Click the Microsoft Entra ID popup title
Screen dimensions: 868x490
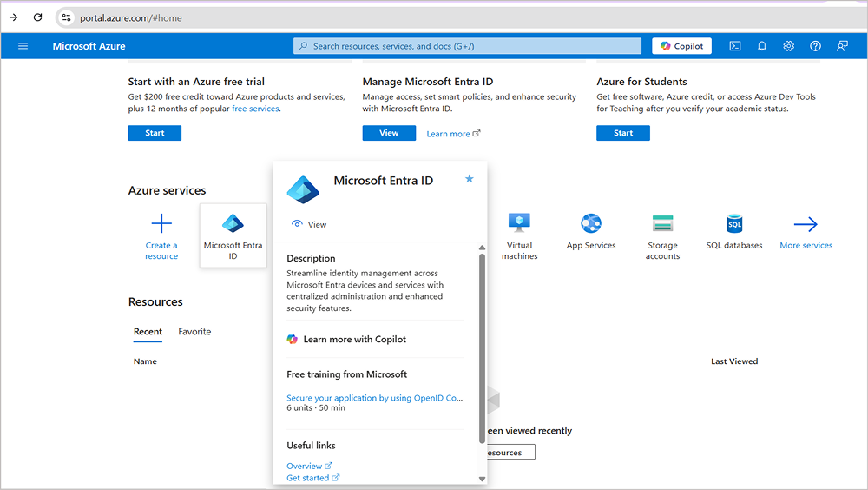click(x=383, y=181)
